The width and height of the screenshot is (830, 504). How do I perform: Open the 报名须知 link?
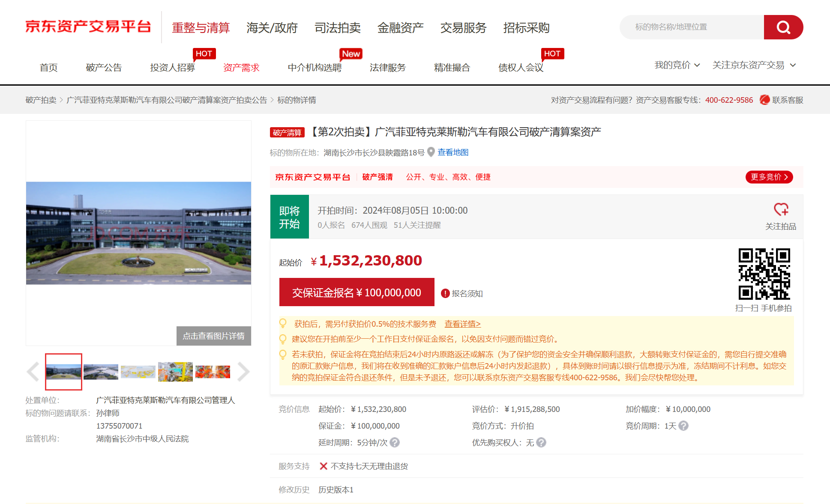(x=467, y=293)
